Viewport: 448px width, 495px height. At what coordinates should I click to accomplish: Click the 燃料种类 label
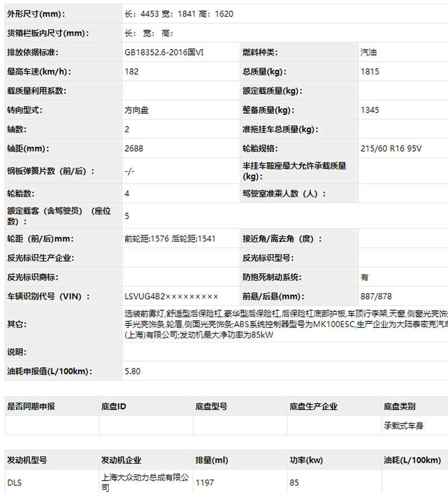point(260,53)
